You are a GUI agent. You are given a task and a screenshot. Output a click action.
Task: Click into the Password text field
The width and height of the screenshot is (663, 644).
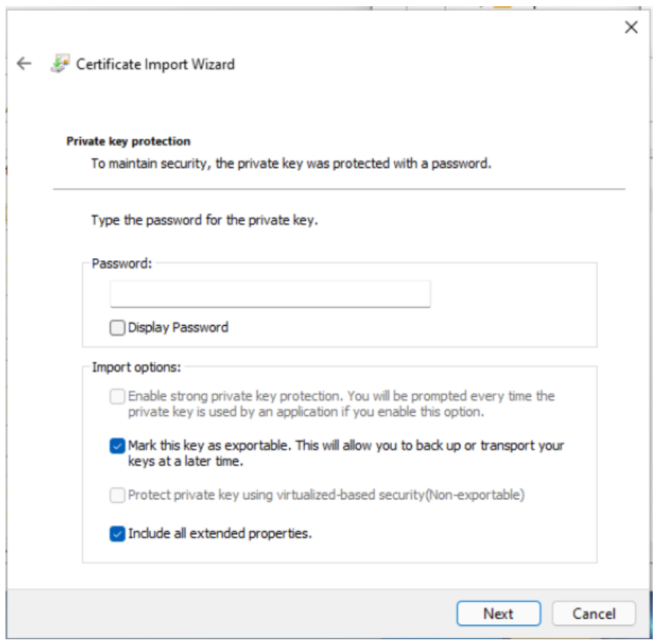click(x=270, y=294)
